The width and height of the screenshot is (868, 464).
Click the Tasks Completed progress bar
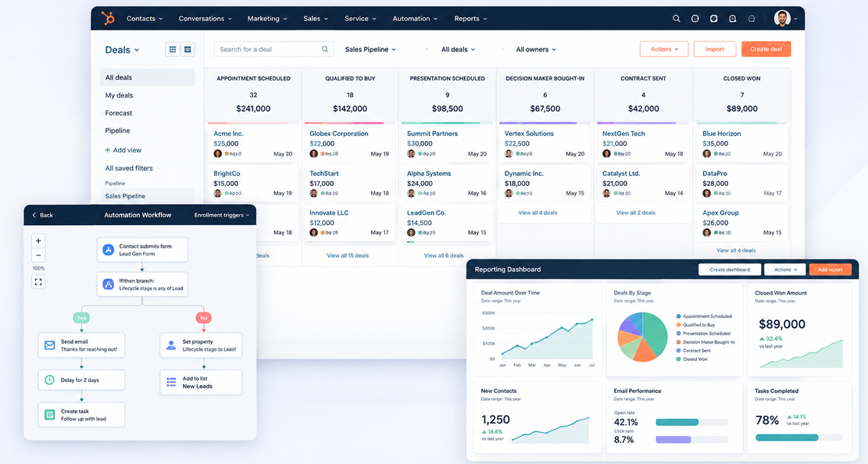(798, 437)
